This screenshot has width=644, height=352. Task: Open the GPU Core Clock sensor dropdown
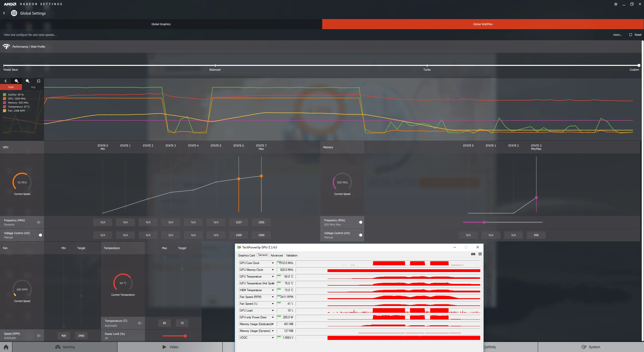[273, 263]
